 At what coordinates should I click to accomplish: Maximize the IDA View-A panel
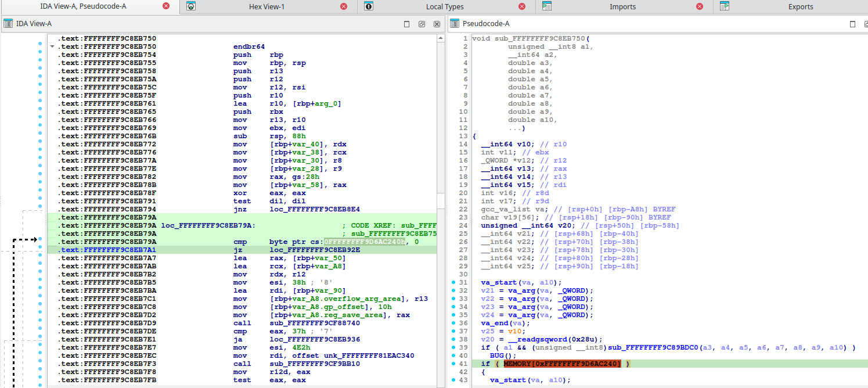point(407,24)
